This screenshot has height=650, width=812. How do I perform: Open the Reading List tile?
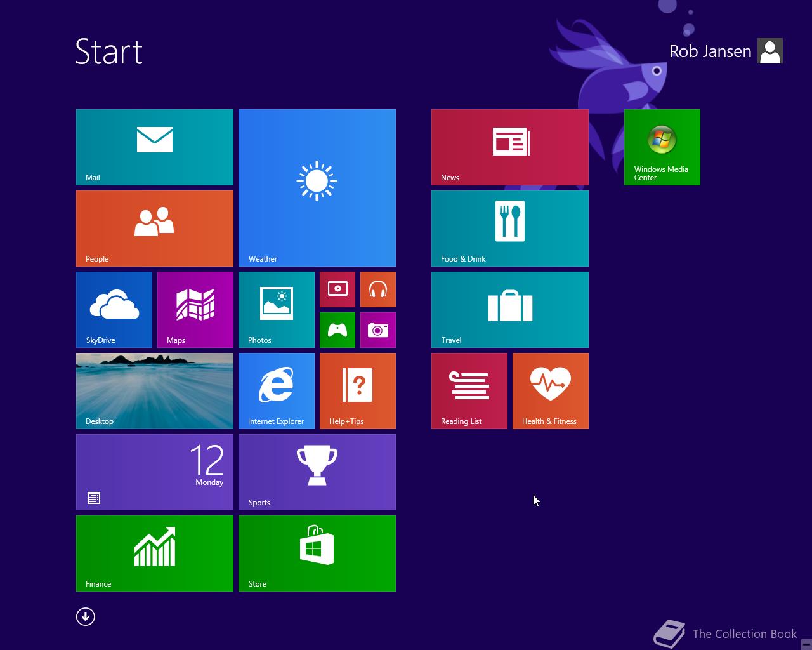[469, 391]
